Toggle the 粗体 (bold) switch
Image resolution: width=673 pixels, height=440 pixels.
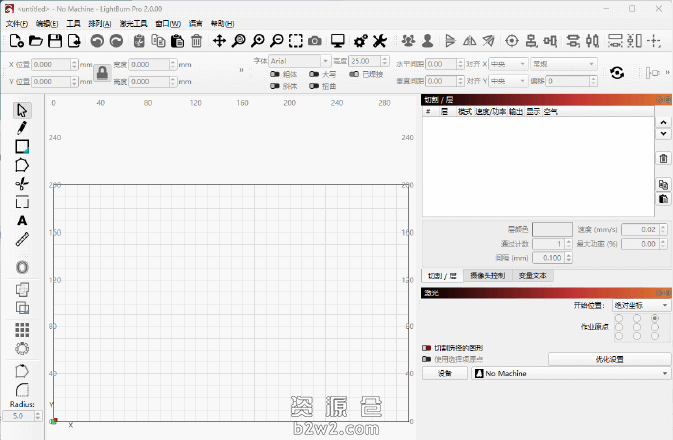275,74
